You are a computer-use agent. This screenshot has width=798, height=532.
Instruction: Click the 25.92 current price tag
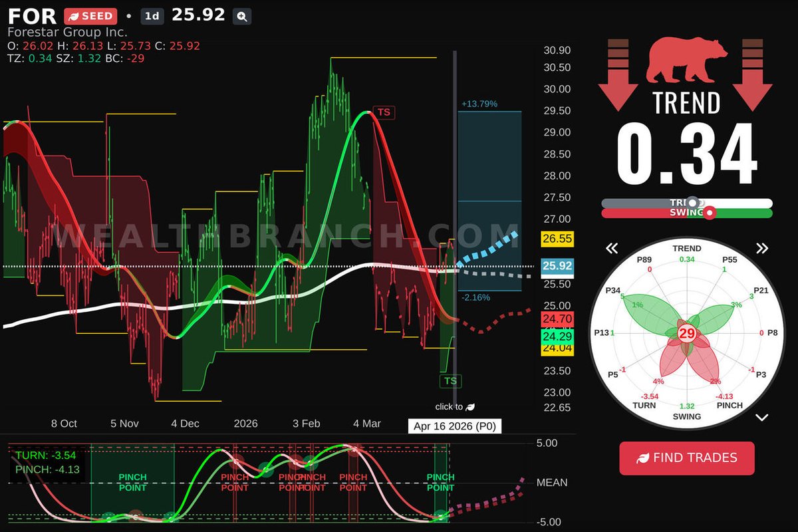tap(557, 267)
